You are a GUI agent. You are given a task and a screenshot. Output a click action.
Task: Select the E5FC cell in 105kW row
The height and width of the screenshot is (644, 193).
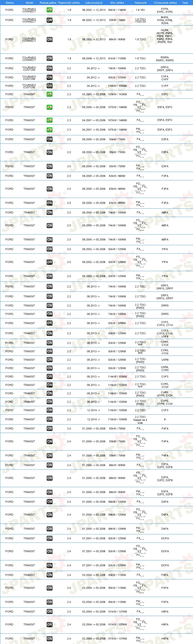click(165, 95)
